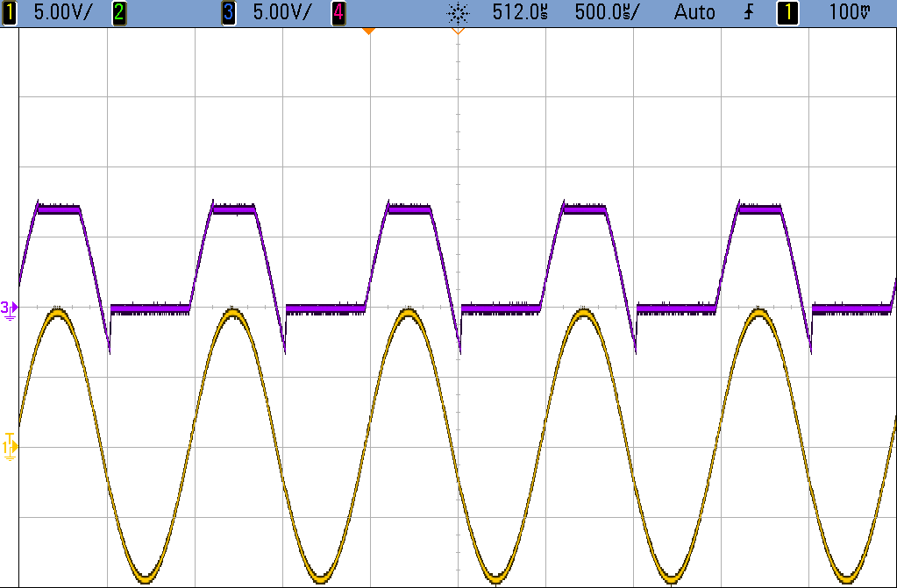
Task: Click the yellow sine wave's first peak
Action: click(57, 312)
